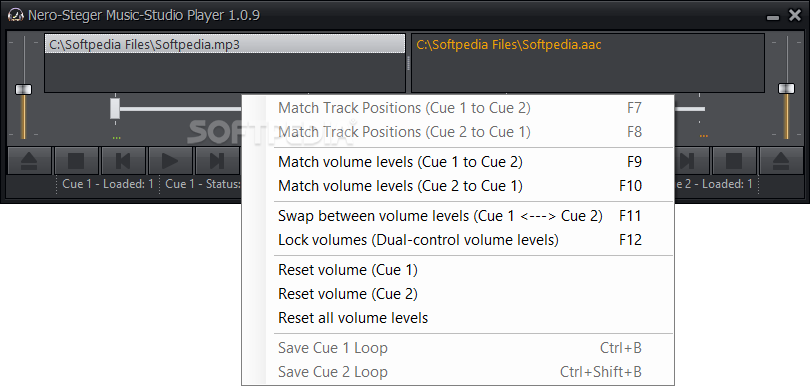Screen dimensions: 810x386
Task: Skip Cue 1 to previous track
Action: coord(123,161)
